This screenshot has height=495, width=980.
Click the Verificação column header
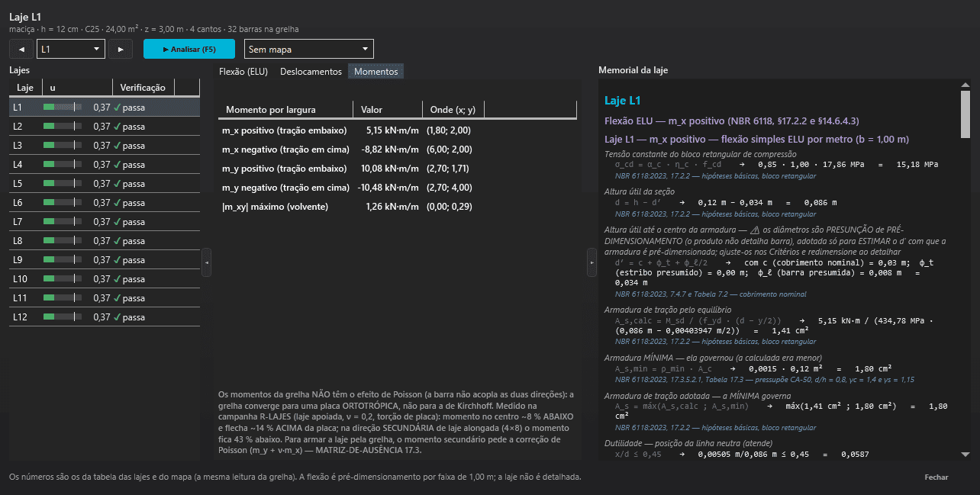click(143, 88)
